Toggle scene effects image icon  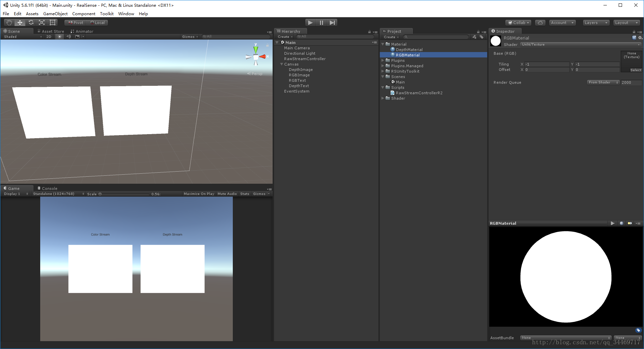click(77, 36)
